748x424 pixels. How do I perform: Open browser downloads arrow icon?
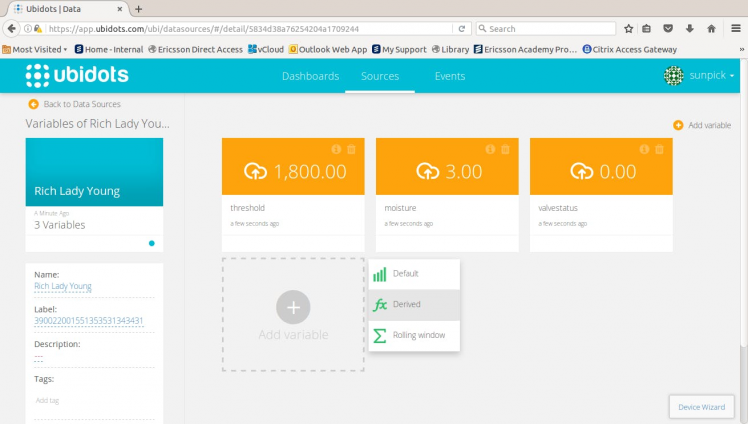(690, 29)
